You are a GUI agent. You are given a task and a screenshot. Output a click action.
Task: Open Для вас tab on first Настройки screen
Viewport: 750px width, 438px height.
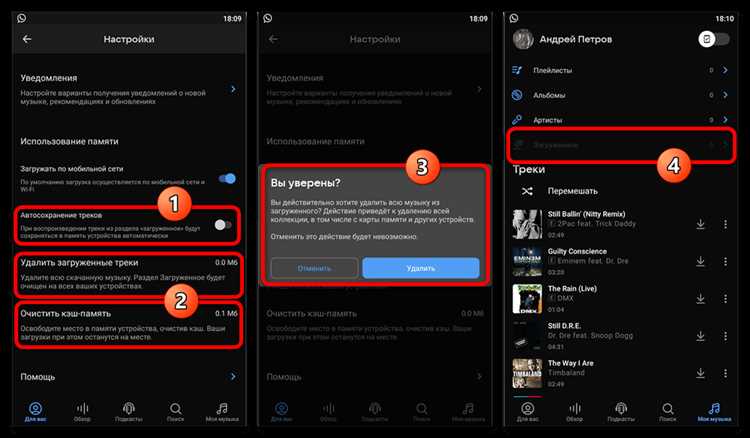[x=35, y=412]
